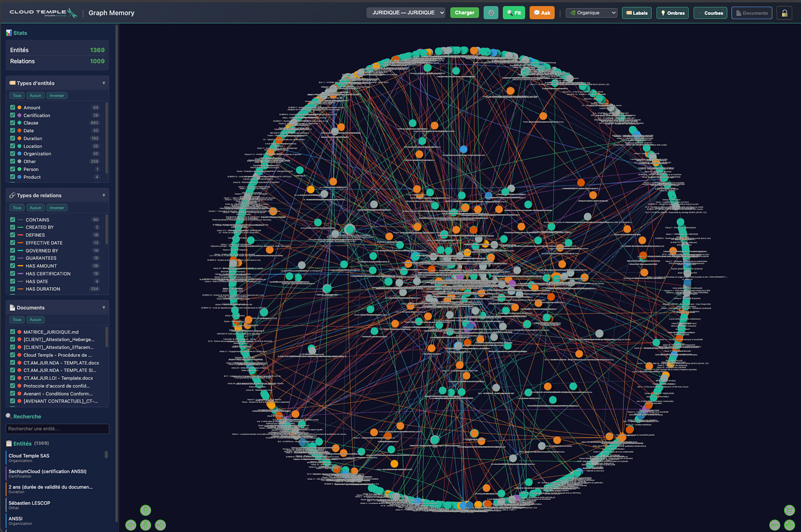Click blue color dot beside Product
The width and height of the screenshot is (801, 532).
[x=20, y=177]
